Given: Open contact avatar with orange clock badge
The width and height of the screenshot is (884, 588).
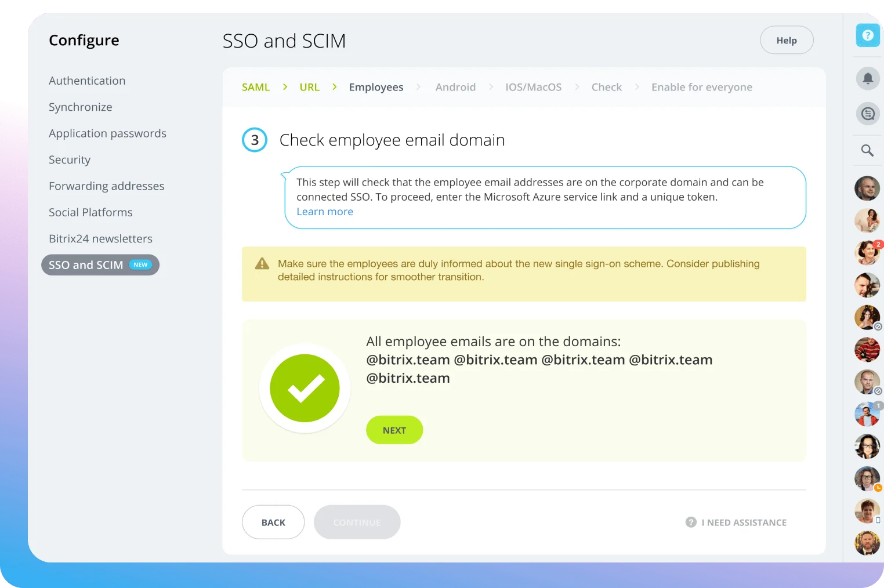Looking at the screenshot, I should tap(867, 479).
